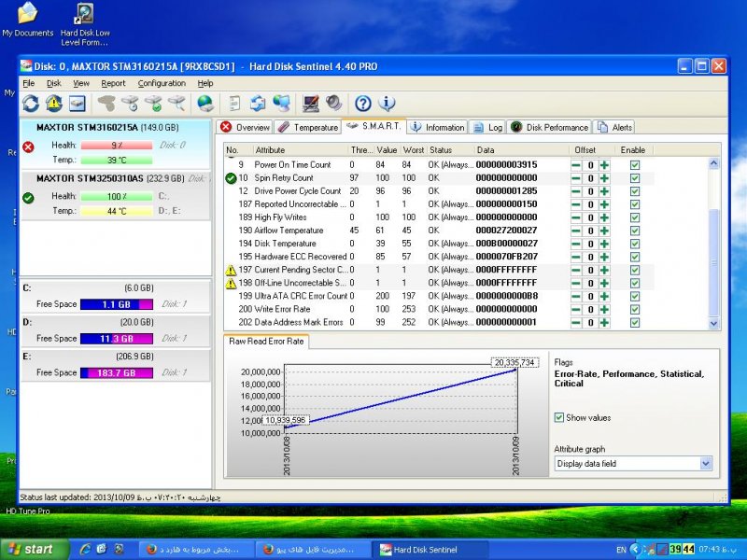The width and height of the screenshot is (747, 560).
Task: Increase offset for Power On Time Count with plus
Action: (604, 165)
